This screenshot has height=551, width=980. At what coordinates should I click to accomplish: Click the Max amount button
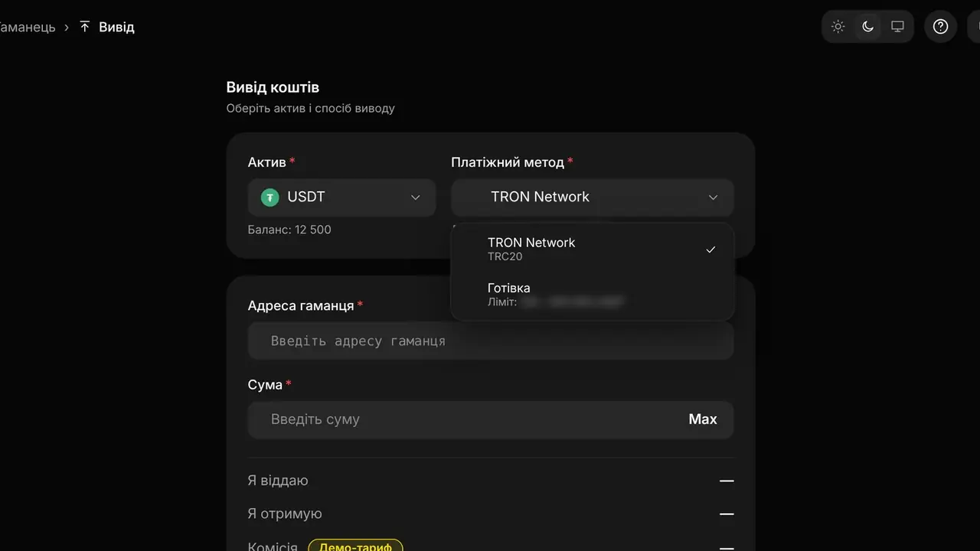703,419
